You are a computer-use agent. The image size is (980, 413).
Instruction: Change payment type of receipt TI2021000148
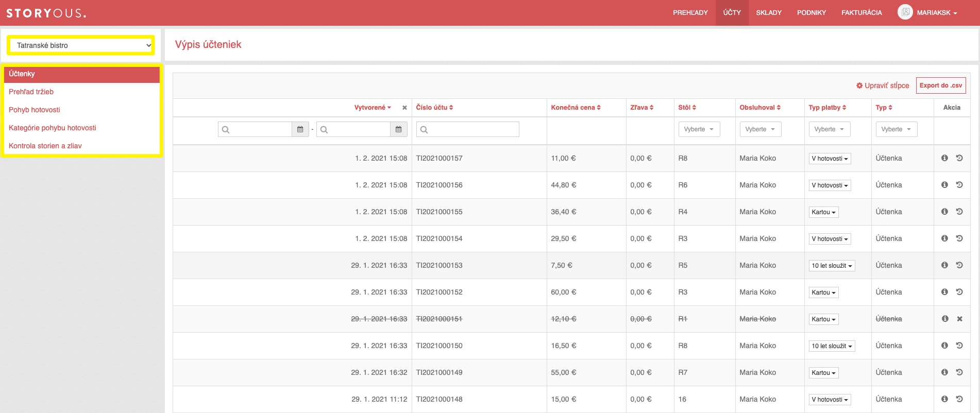click(830, 400)
